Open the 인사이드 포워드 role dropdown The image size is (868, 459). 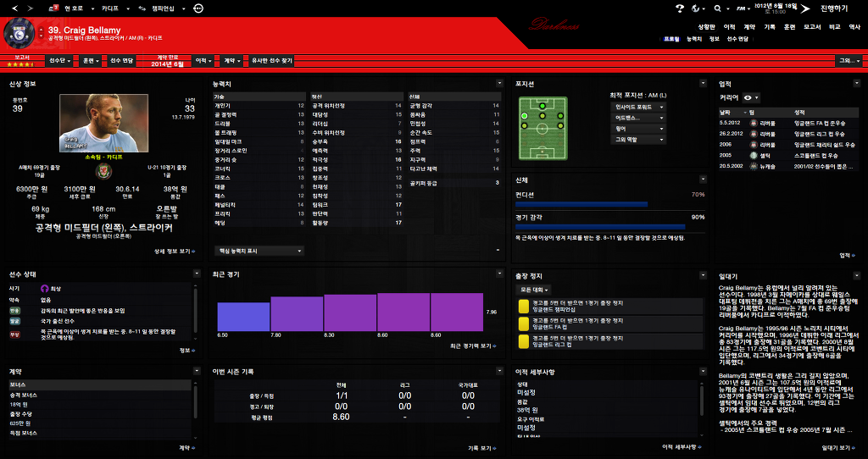point(637,107)
